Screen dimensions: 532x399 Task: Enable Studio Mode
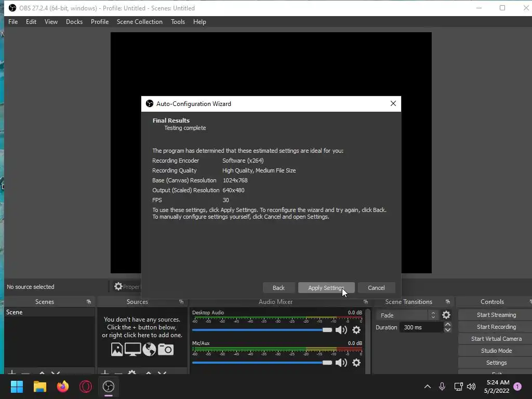496,351
